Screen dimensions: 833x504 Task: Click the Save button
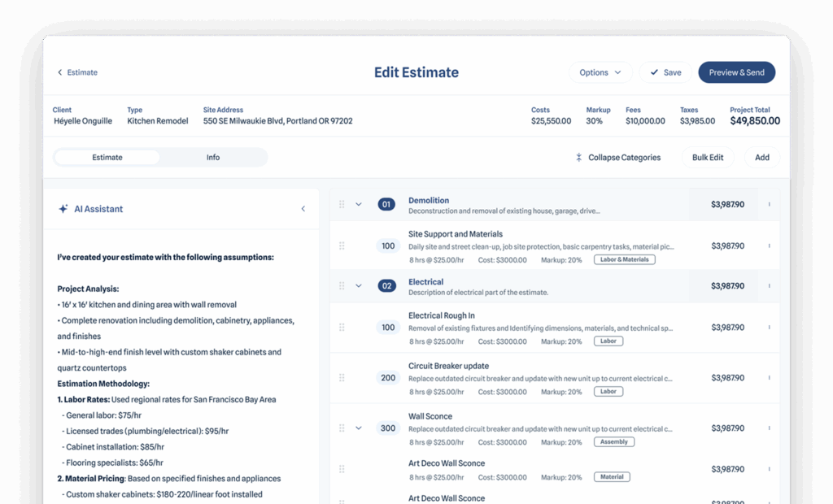click(x=665, y=72)
